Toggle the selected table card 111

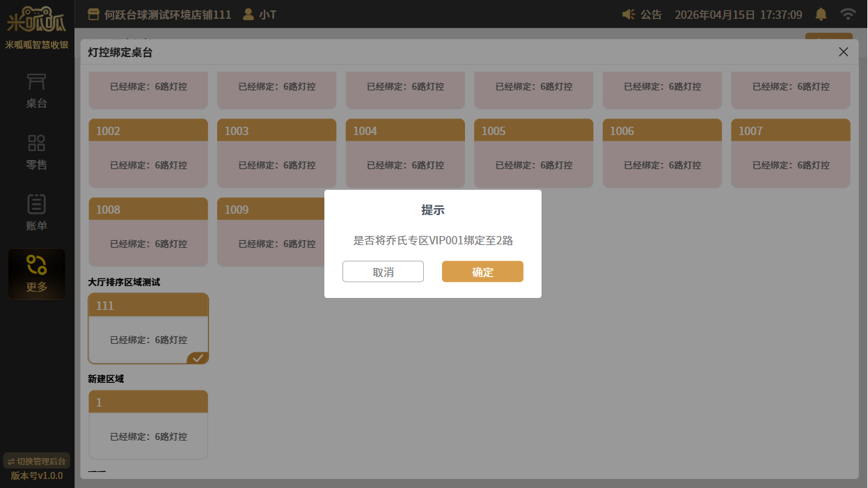pyautogui.click(x=148, y=329)
